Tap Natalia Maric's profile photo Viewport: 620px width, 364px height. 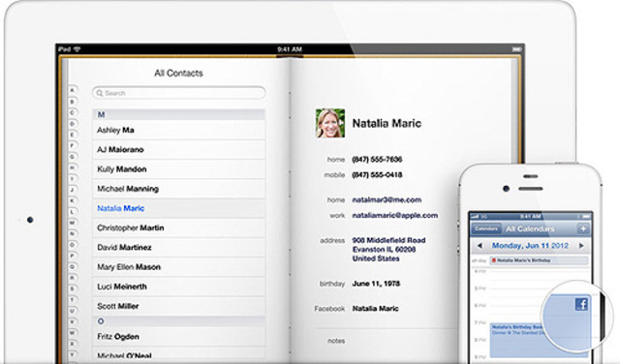point(330,123)
